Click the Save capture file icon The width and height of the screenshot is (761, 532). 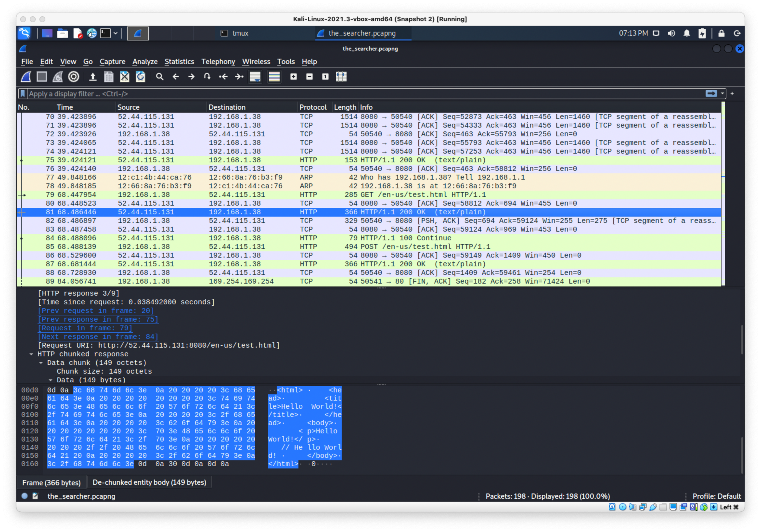109,77
